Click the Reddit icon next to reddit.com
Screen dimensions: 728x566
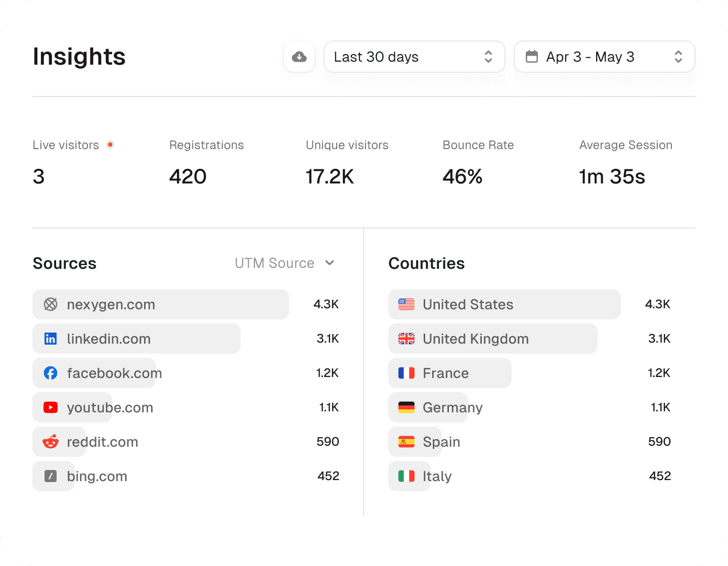pyautogui.click(x=51, y=442)
